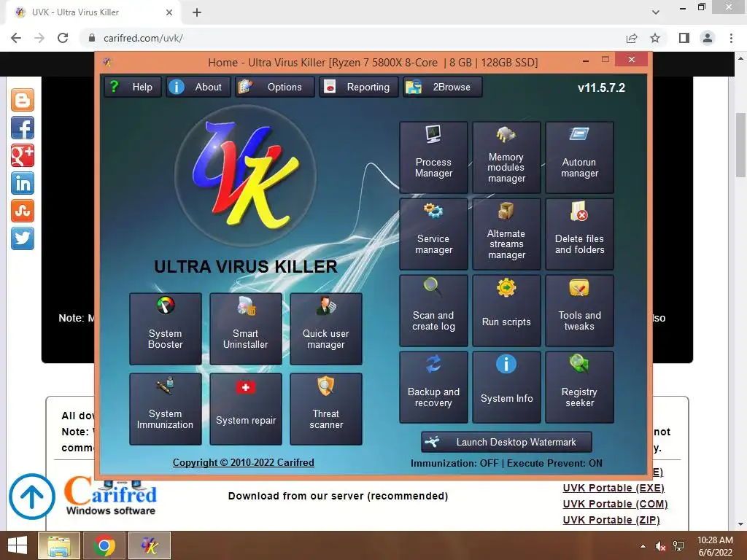Open Autorun manager tile

579,157
